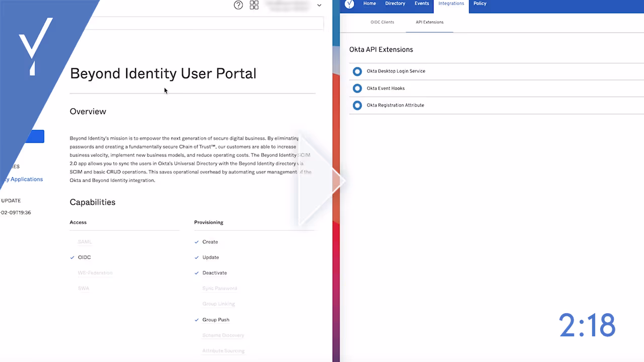
Task: Open the Directory menu
Action: click(x=395, y=4)
